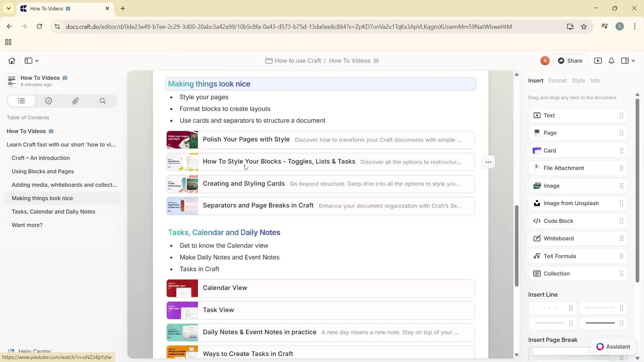Click the video icon next to Share

point(598,61)
